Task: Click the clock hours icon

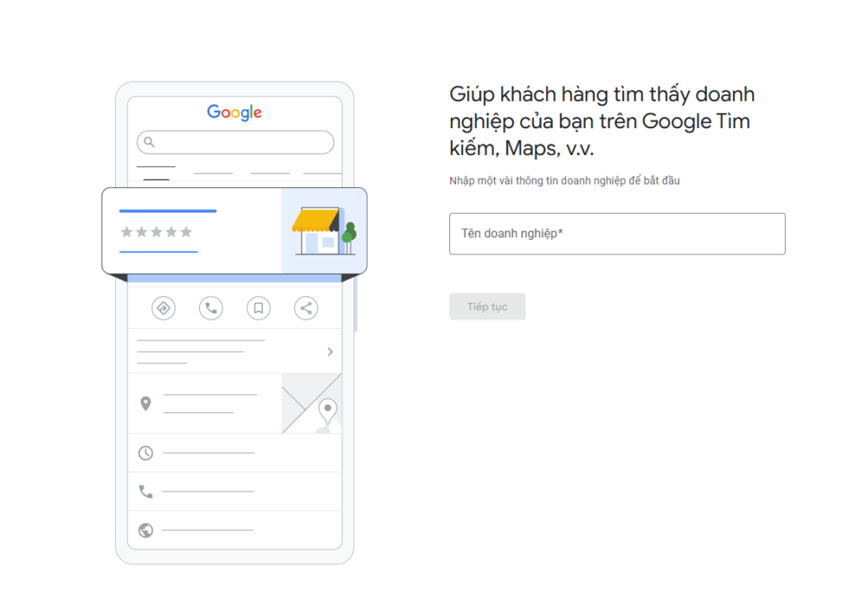Action: pyautogui.click(x=146, y=453)
